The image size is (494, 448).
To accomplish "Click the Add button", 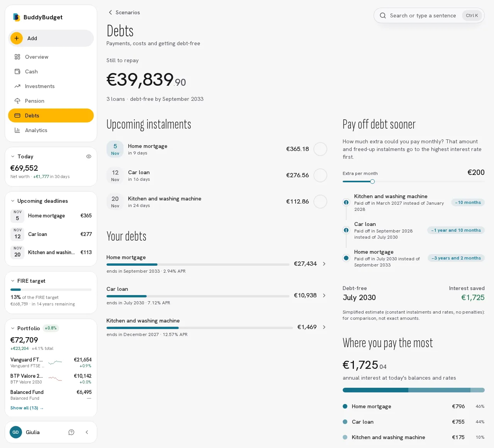I will (51, 38).
